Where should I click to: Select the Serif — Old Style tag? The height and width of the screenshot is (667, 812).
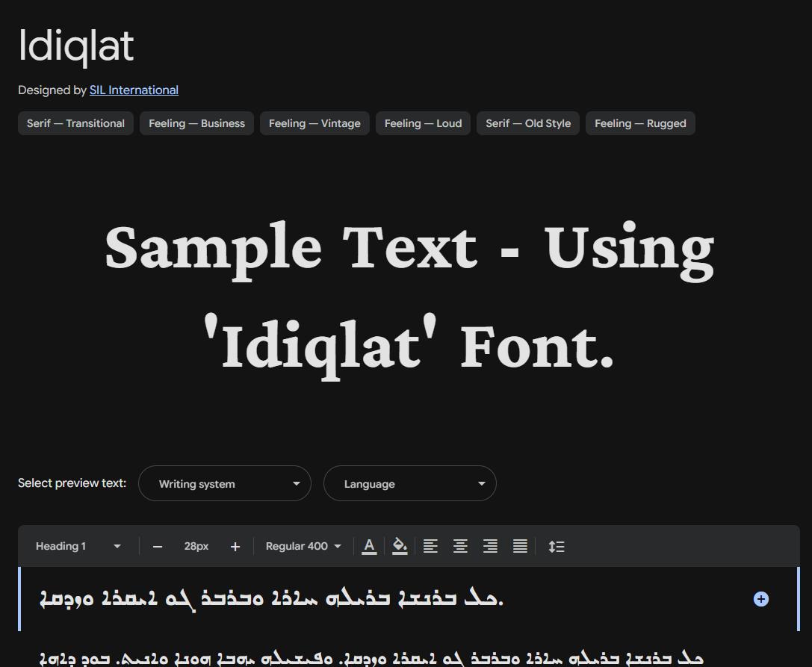(528, 123)
